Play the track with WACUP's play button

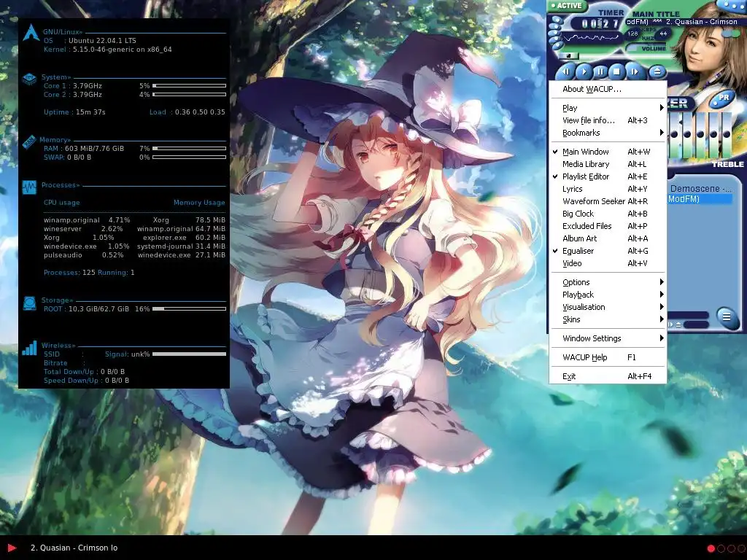pyautogui.click(x=583, y=72)
